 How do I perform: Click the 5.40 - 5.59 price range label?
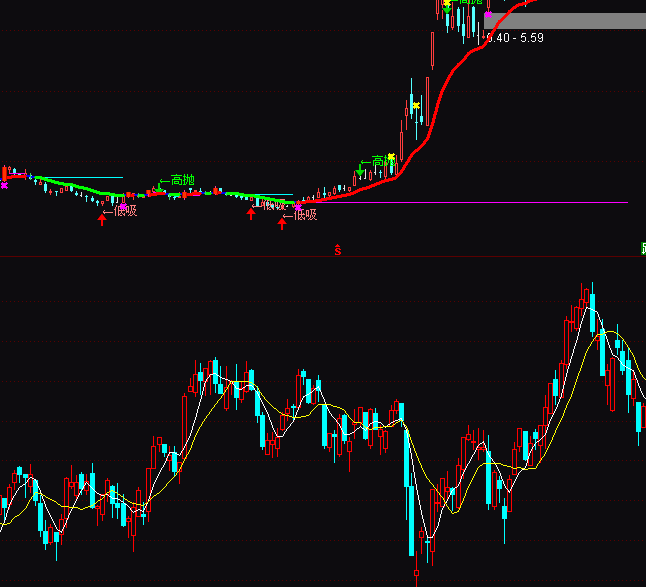tap(514, 38)
